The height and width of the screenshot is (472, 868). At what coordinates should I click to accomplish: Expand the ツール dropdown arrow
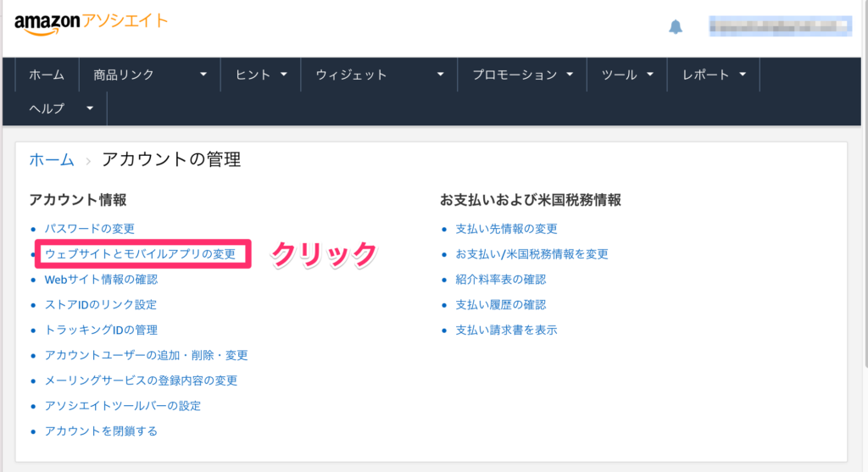650,75
